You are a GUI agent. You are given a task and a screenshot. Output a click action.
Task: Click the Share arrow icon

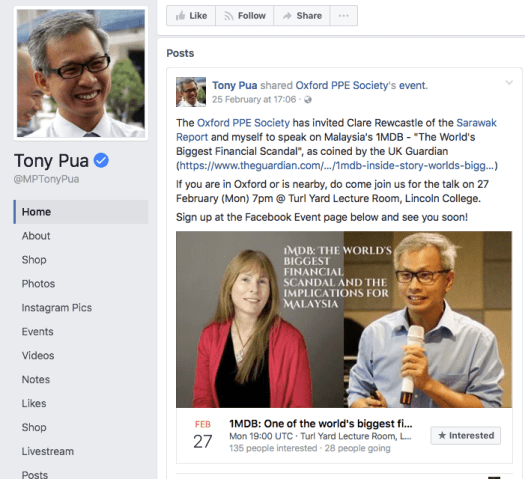click(287, 16)
